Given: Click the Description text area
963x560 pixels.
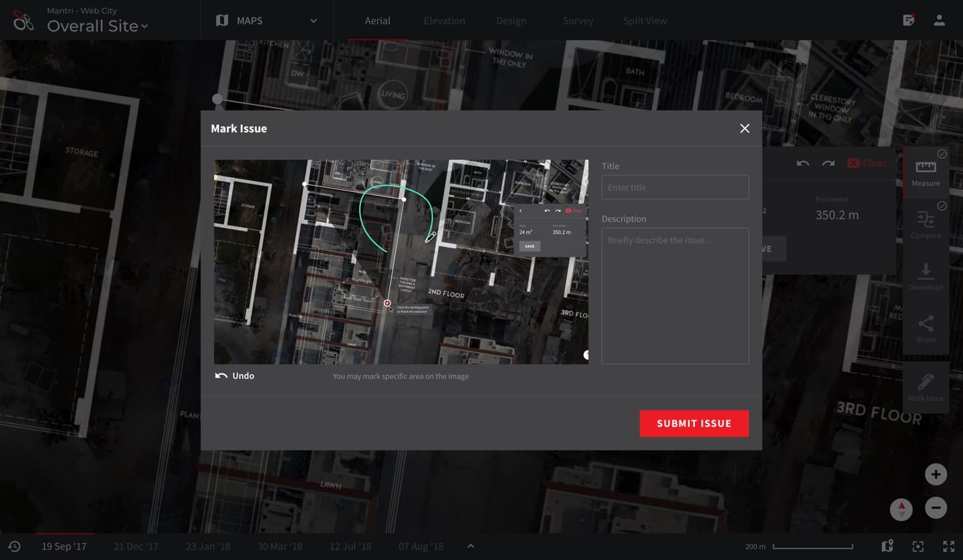Looking at the screenshot, I should point(675,296).
